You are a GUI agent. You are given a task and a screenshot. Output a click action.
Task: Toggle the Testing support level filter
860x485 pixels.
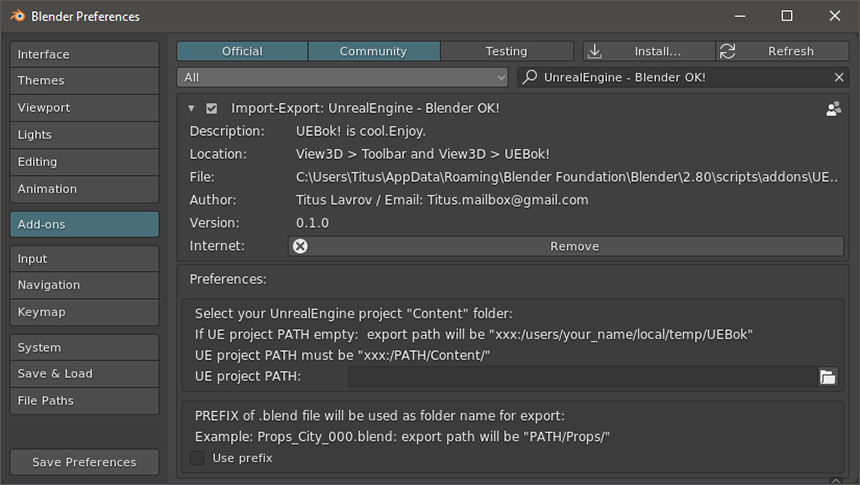(x=506, y=51)
